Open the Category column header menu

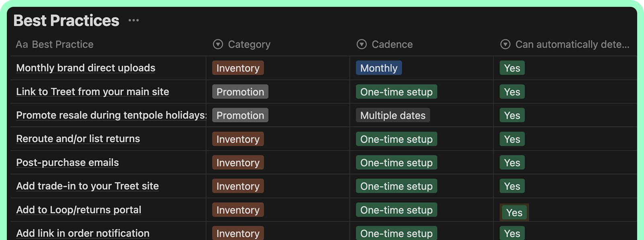[249, 44]
